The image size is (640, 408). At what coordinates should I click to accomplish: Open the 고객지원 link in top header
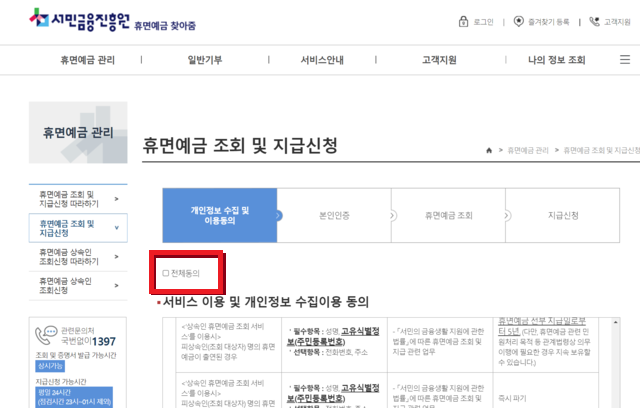click(x=617, y=22)
